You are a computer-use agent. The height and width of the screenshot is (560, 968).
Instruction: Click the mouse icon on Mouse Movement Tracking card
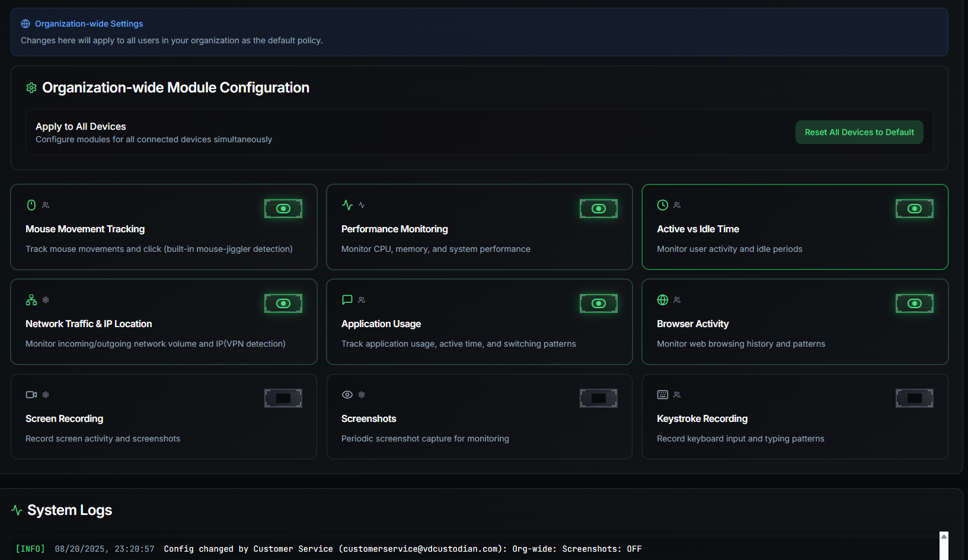tap(31, 205)
